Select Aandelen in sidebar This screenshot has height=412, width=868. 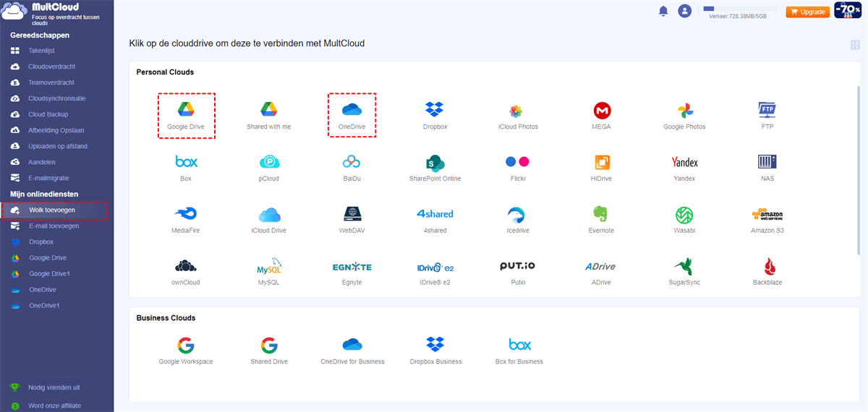pyautogui.click(x=41, y=162)
